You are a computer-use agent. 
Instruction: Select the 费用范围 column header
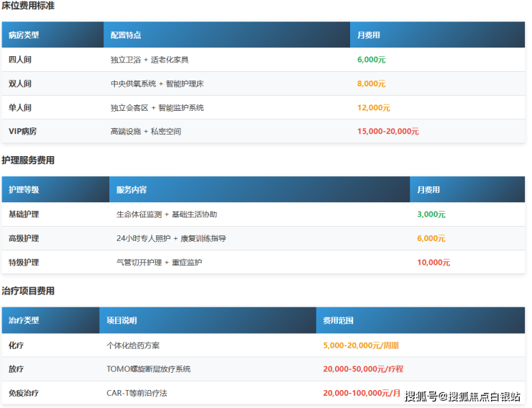[x=338, y=321]
